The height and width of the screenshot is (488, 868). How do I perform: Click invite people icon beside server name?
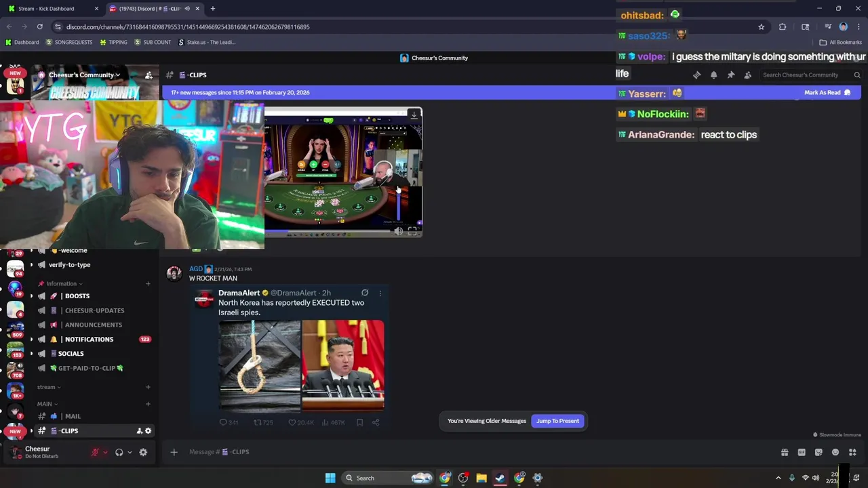pos(149,75)
